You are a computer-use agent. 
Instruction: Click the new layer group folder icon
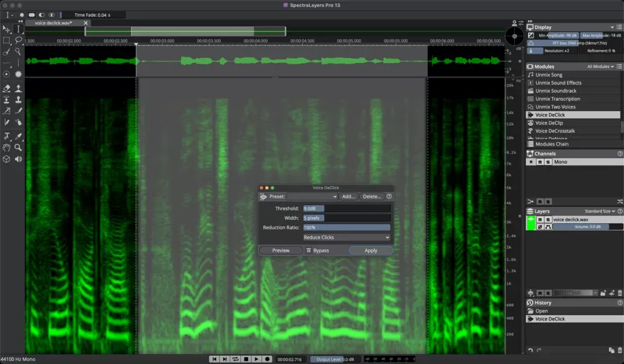pyautogui.click(x=603, y=294)
